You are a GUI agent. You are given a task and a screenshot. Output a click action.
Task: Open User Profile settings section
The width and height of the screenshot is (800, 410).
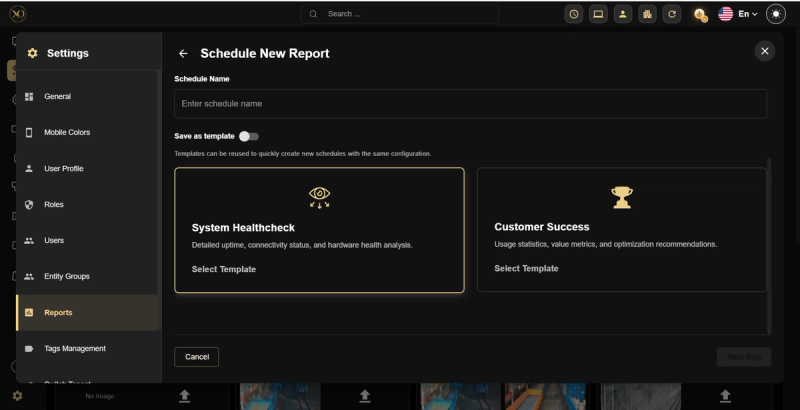[87, 168]
